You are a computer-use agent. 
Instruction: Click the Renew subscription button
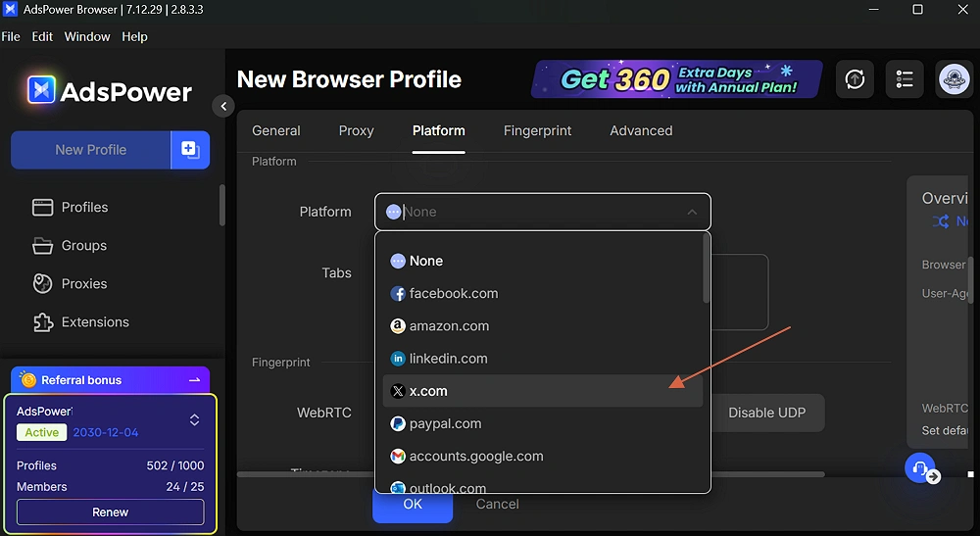(111, 512)
